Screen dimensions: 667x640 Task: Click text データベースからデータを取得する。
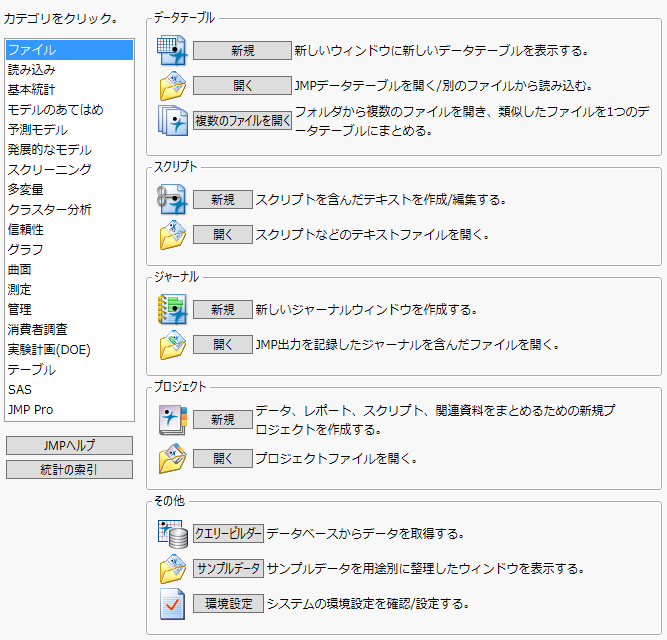coord(365,534)
